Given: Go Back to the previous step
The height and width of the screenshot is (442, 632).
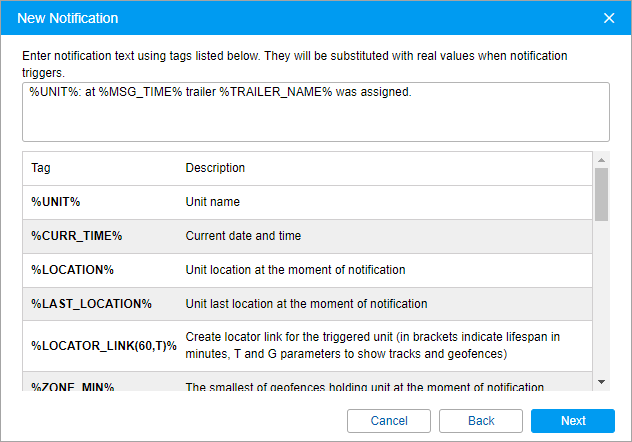Looking at the screenshot, I should tap(481, 421).
